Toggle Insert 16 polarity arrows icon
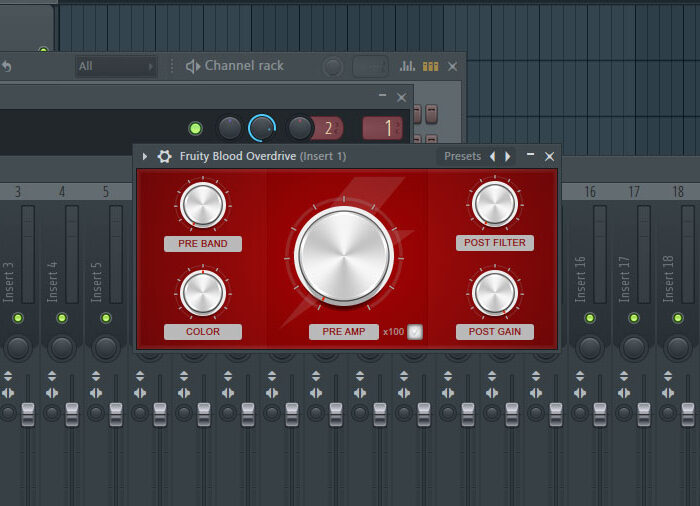The image size is (700, 506). pos(579,376)
